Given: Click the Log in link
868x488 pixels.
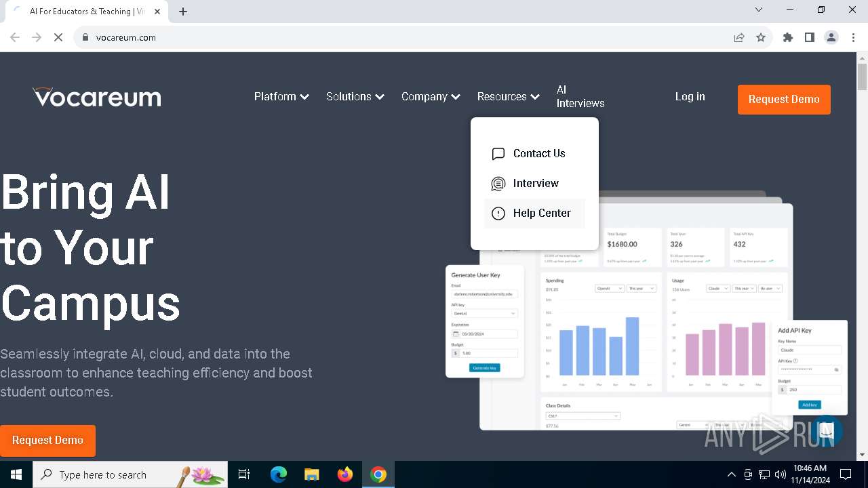Looking at the screenshot, I should (690, 97).
